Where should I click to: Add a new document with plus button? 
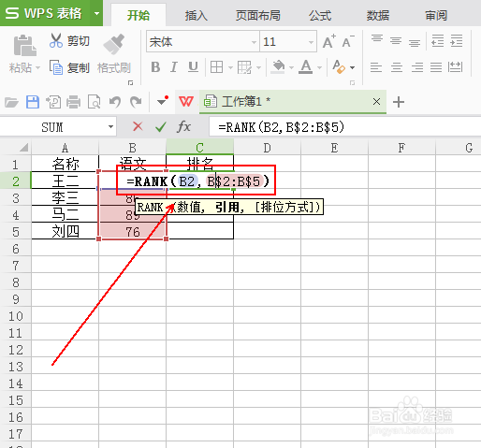(x=399, y=102)
